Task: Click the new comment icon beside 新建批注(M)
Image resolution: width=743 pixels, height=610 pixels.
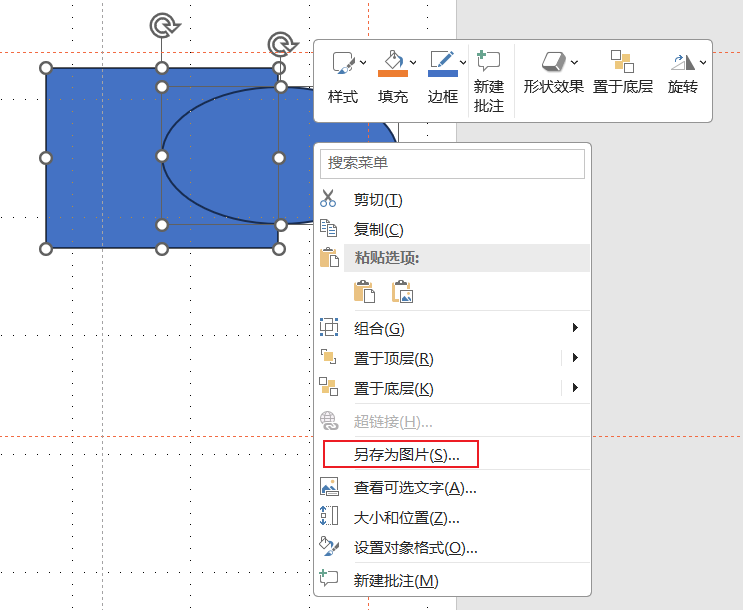Action: (328, 578)
